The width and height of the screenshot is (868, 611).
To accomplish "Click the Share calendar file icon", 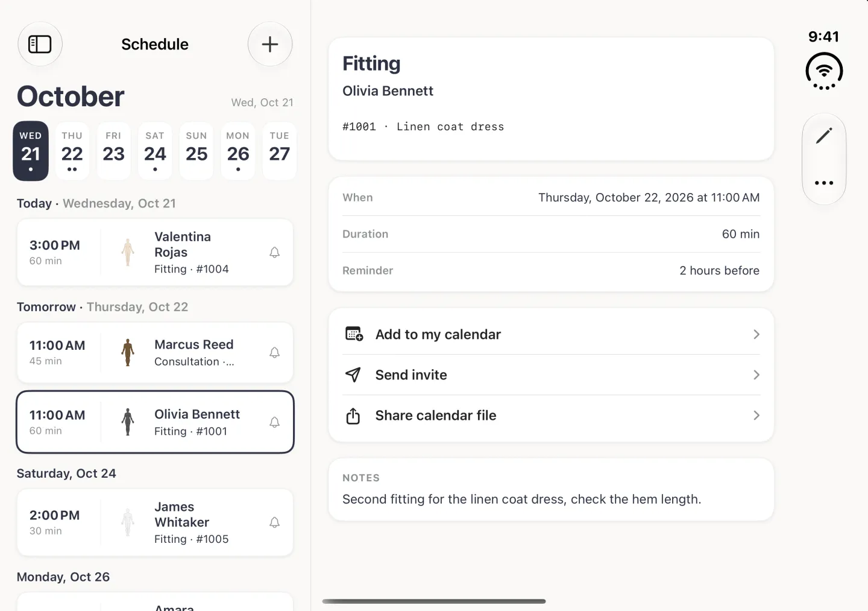I will click(353, 416).
